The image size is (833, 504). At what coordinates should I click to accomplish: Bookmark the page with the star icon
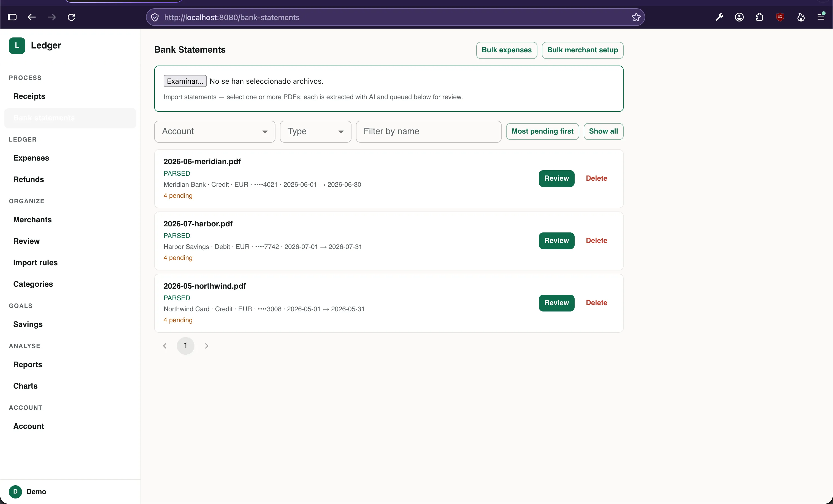[x=636, y=17]
